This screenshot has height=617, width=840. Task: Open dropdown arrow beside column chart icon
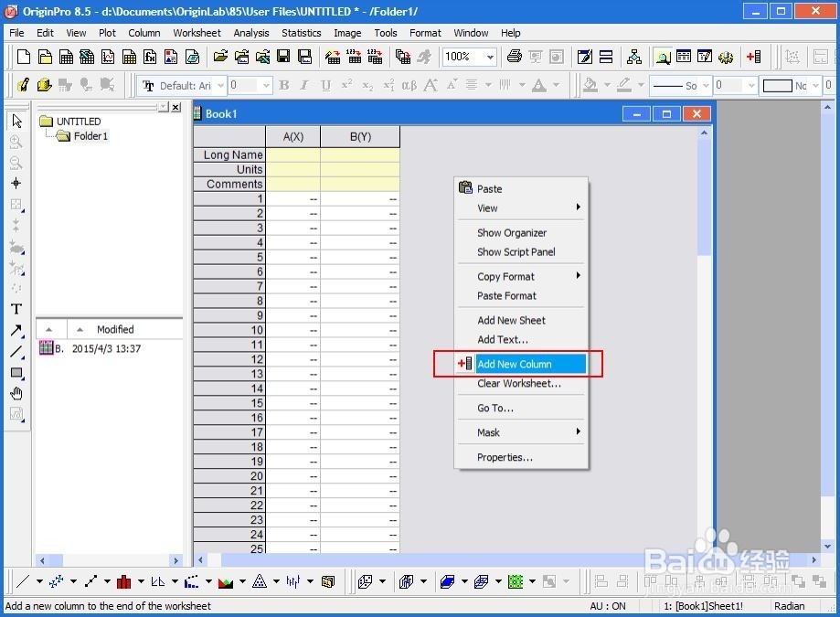[x=141, y=581]
